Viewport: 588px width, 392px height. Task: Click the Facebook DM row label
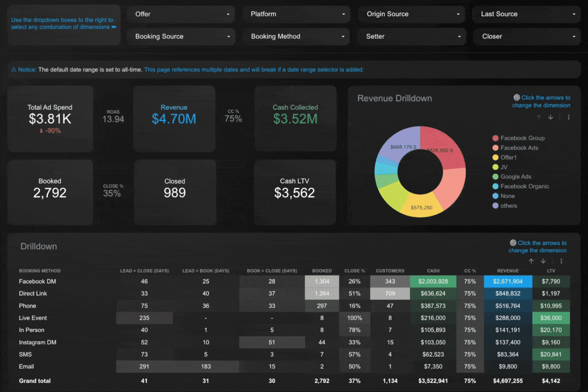coord(37,281)
